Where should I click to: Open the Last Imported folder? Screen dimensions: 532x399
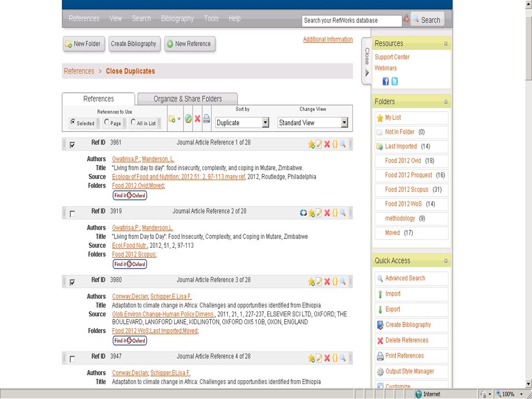(x=401, y=146)
